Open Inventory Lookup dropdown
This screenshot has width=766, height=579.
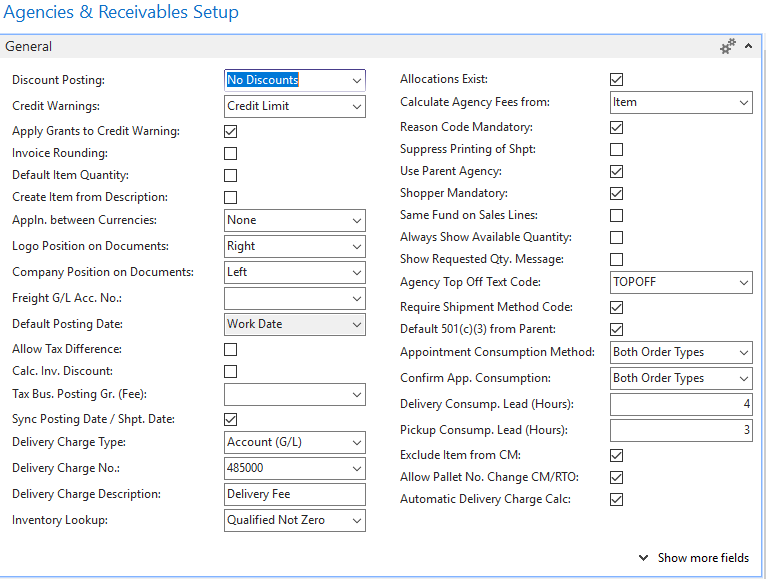click(357, 520)
